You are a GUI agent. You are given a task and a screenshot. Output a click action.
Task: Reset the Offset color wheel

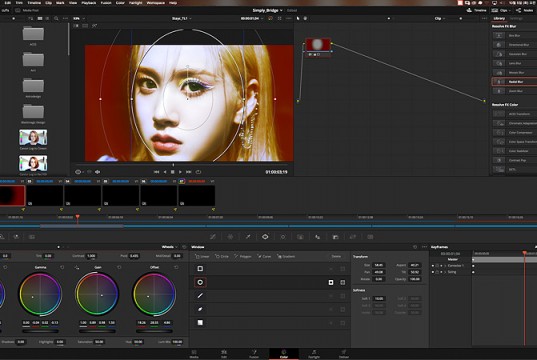[x=176, y=267]
